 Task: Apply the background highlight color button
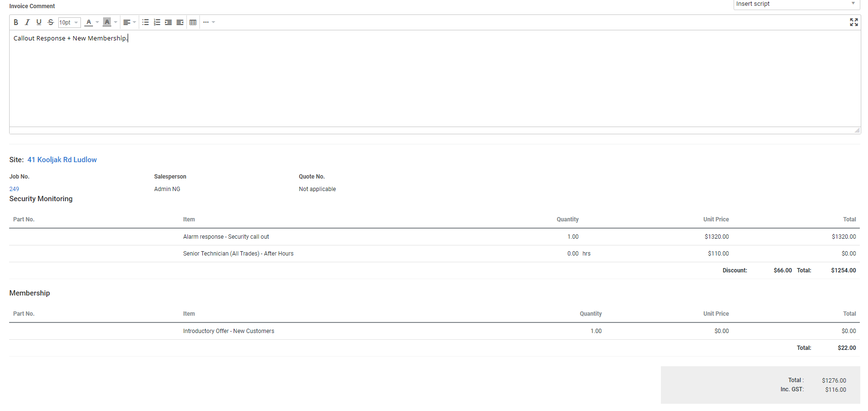107,22
